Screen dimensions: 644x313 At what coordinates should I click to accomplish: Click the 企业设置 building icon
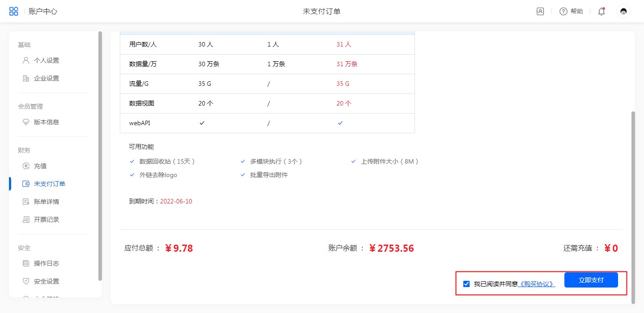pyautogui.click(x=26, y=78)
